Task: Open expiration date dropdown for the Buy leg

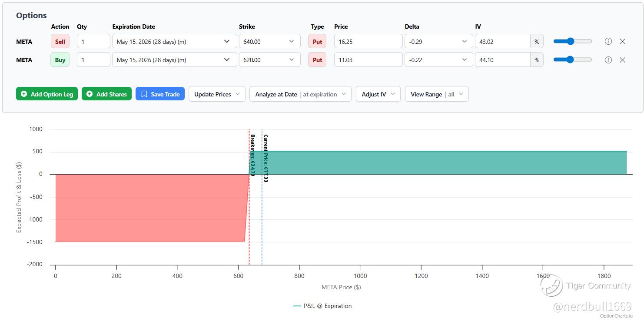Action: point(175,60)
